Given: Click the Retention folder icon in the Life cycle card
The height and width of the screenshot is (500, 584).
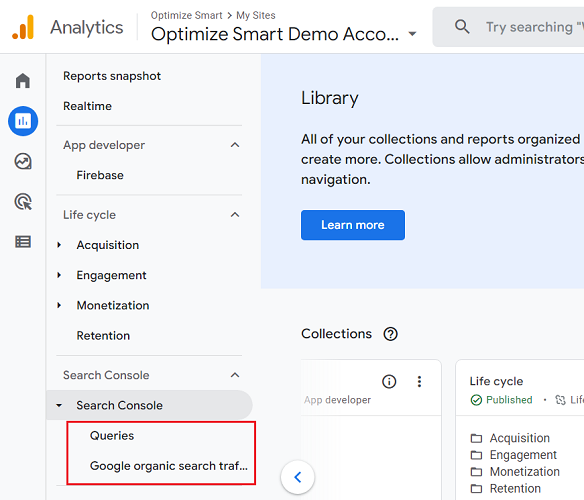Looking at the screenshot, I should click(x=476, y=488).
